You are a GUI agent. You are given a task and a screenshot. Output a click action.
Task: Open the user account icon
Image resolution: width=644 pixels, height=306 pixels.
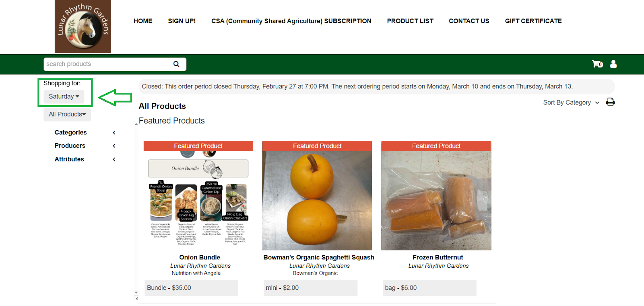[613, 64]
